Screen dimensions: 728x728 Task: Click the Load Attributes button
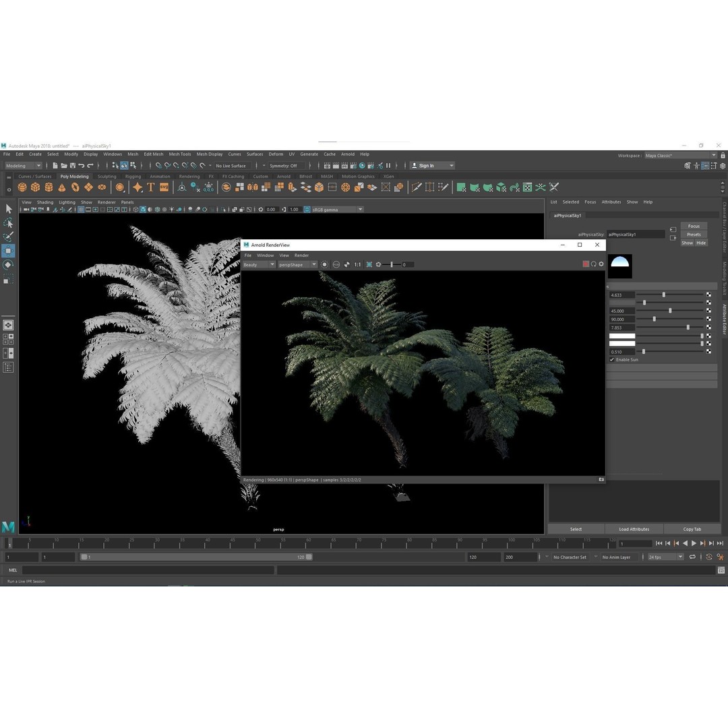(634, 529)
